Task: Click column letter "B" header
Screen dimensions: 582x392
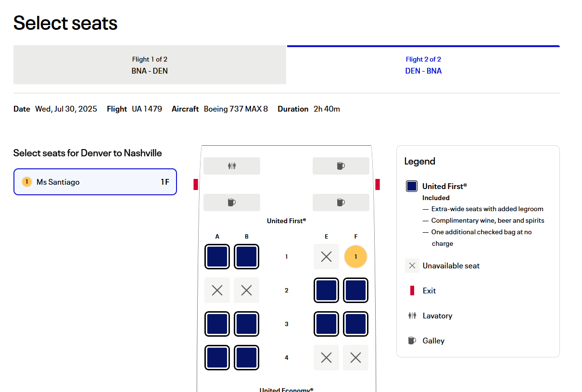Action: click(247, 236)
